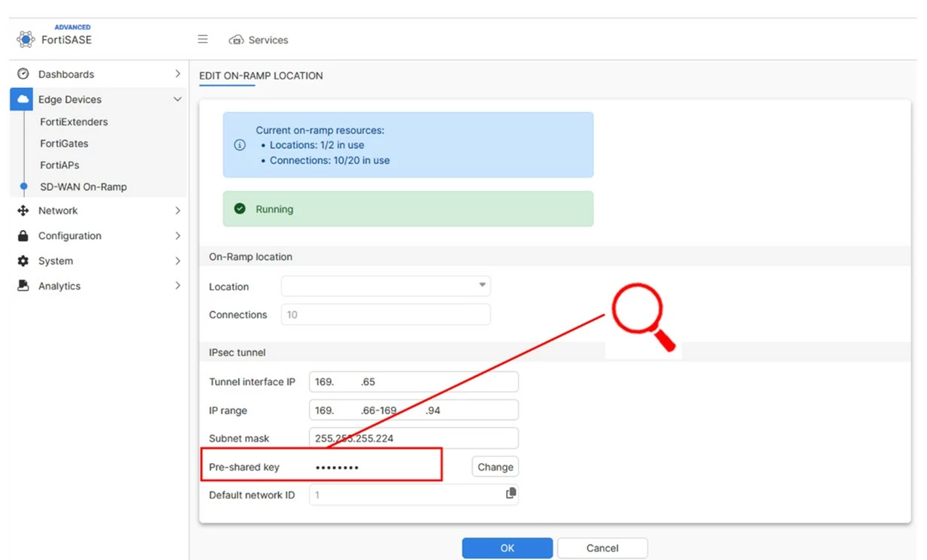This screenshot has width=927, height=560.
Task: Click the 'Current on-ramp resources:' text
Action: coord(320,130)
